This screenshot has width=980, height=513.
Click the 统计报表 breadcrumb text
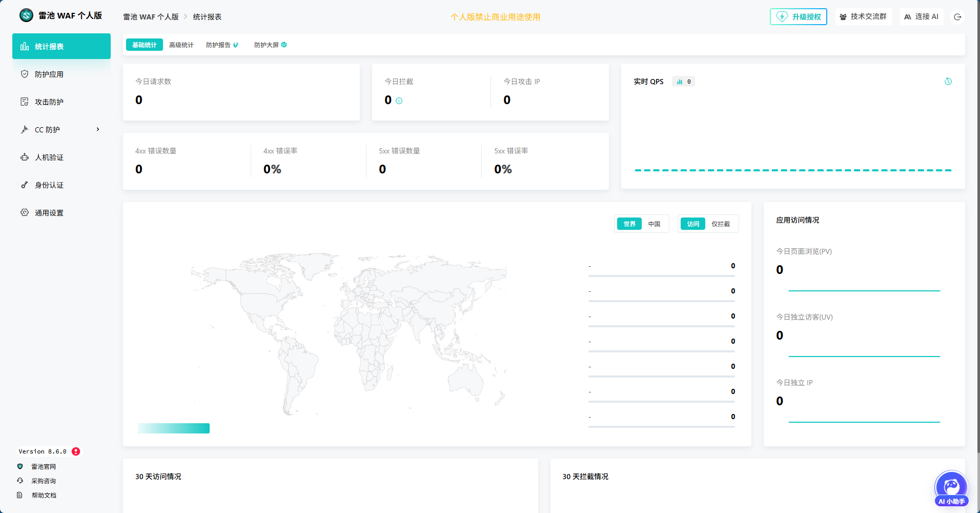(207, 16)
